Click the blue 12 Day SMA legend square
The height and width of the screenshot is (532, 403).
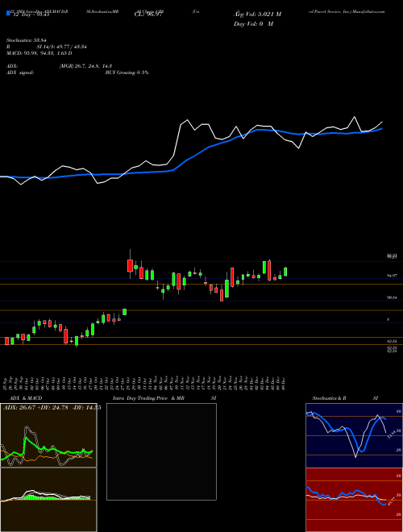(8, 14)
